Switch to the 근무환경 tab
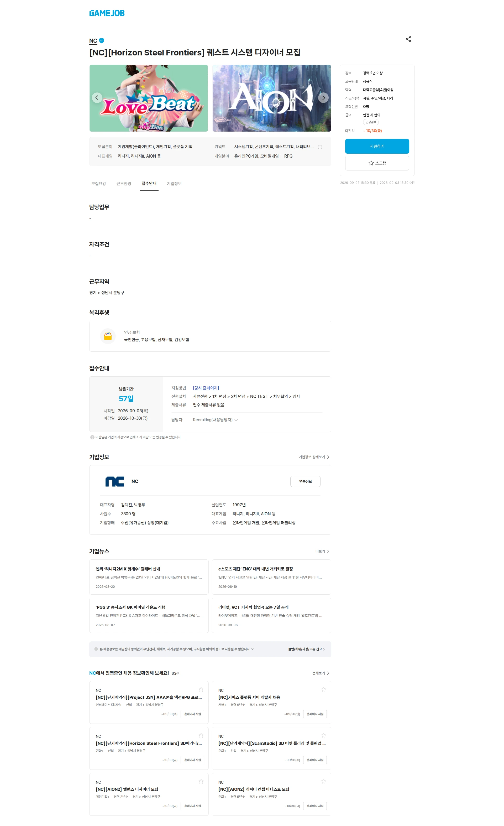The image size is (504, 826). pyautogui.click(x=124, y=184)
